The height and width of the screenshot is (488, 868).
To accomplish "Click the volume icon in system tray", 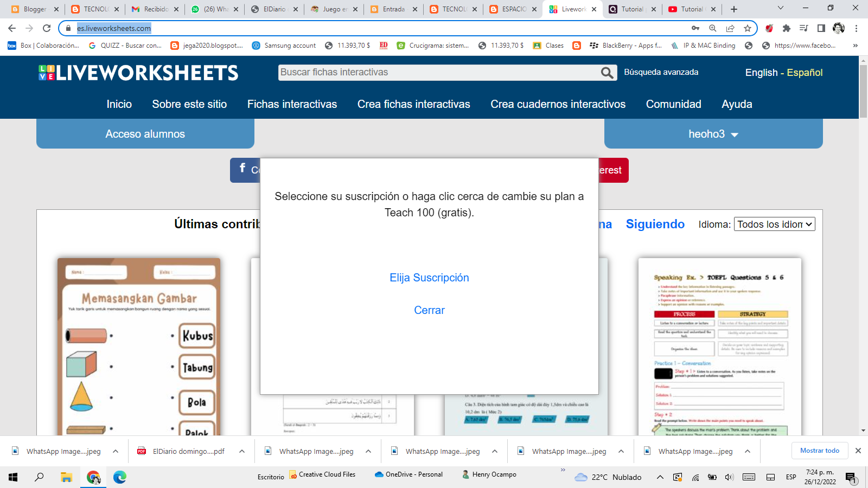I will click(x=729, y=477).
